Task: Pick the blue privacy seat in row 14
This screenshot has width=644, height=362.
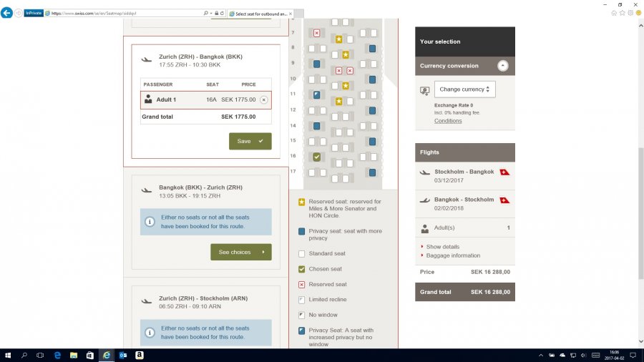Action: point(316,126)
